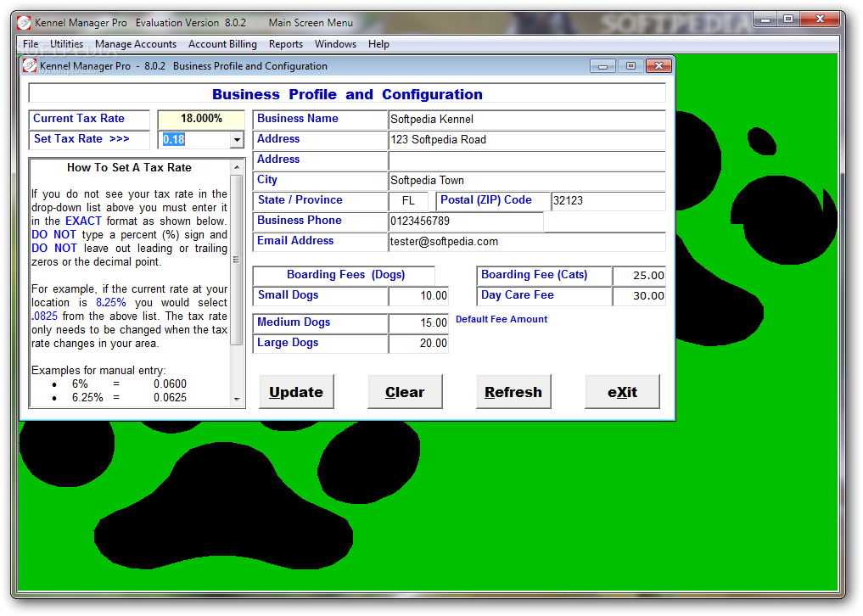Close the main Kennel Manager Pro window

(x=820, y=20)
